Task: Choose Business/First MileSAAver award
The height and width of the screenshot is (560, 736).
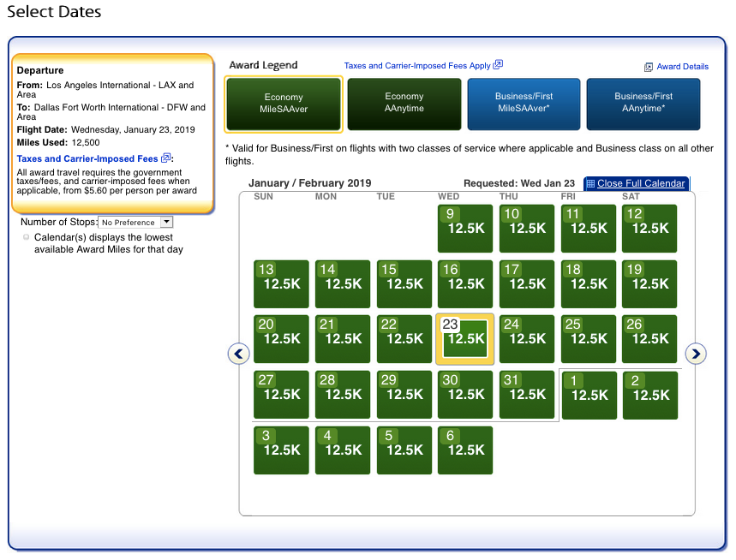Action: [x=524, y=104]
